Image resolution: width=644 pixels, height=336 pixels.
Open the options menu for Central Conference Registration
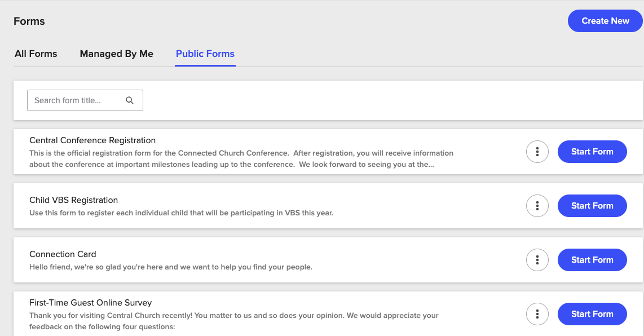pyautogui.click(x=537, y=151)
